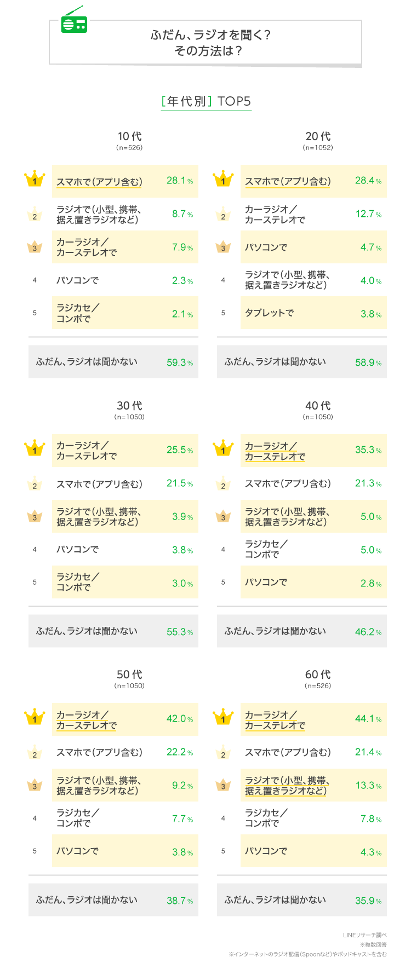Click the ふだん、ラジオは聞かない row showing 35.9%

(301, 900)
